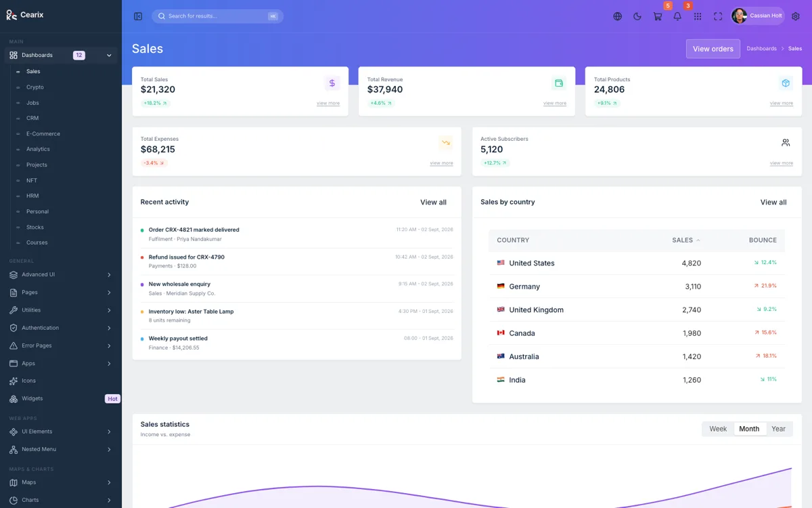Viewport: 812px width, 508px height.
Task: Open the settings gear icon
Action: click(x=796, y=16)
